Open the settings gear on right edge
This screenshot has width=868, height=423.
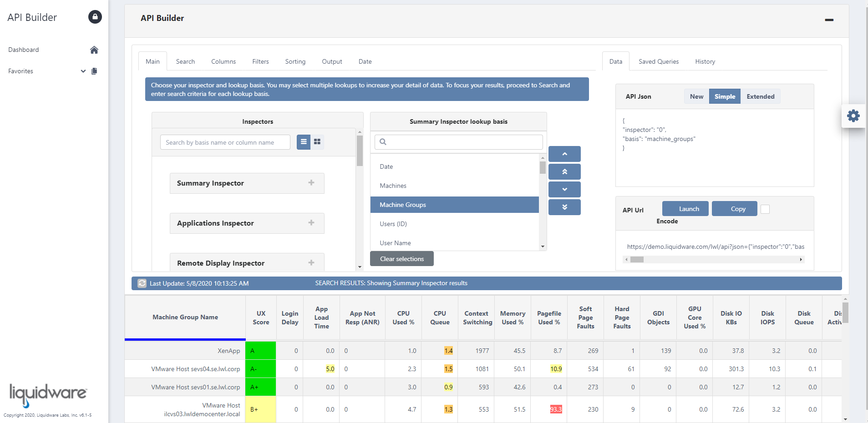(x=853, y=116)
